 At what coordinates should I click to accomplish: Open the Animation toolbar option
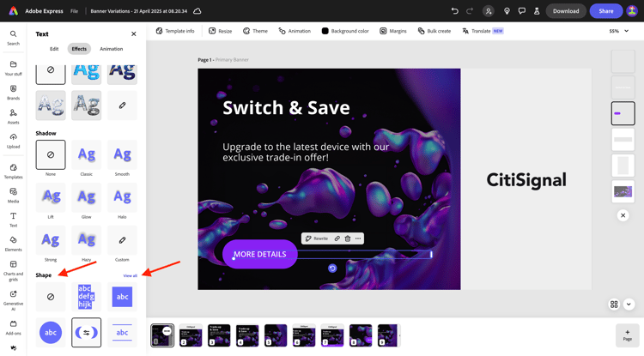click(295, 31)
